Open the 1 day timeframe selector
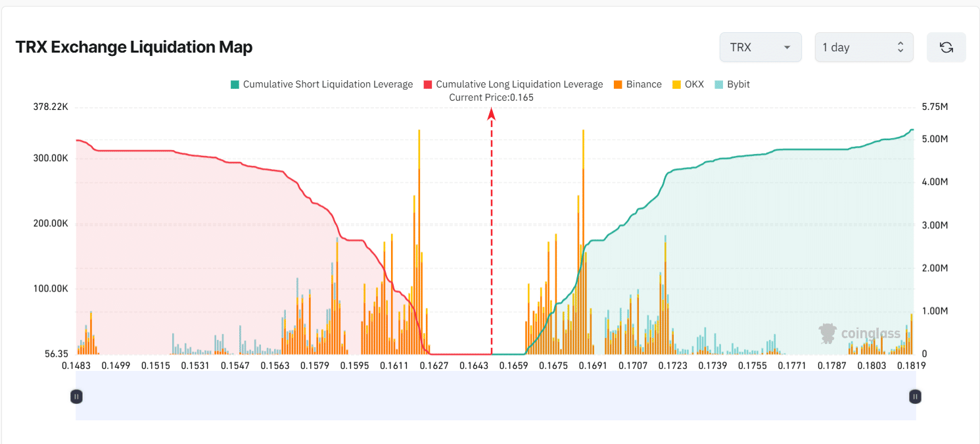 coord(863,47)
